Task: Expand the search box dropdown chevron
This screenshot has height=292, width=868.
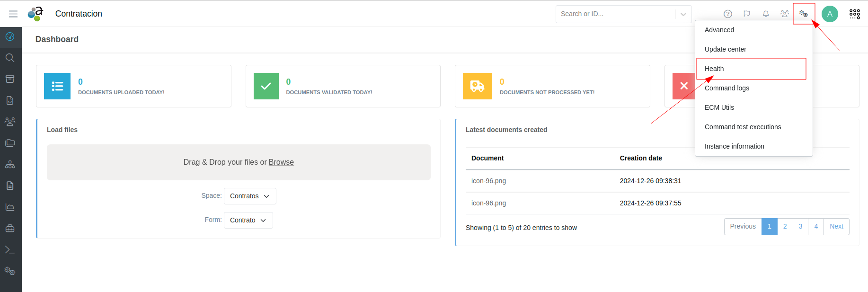Action: 683,14
